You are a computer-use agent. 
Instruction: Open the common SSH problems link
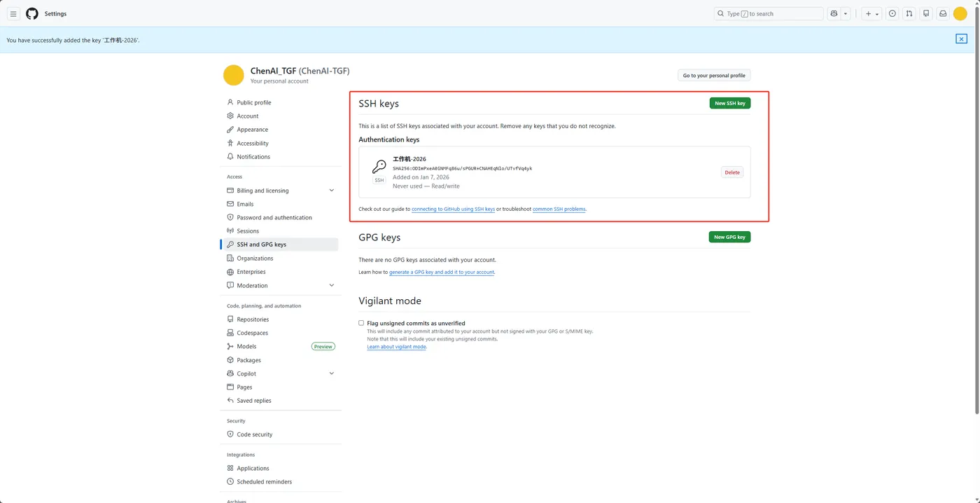pos(559,209)
